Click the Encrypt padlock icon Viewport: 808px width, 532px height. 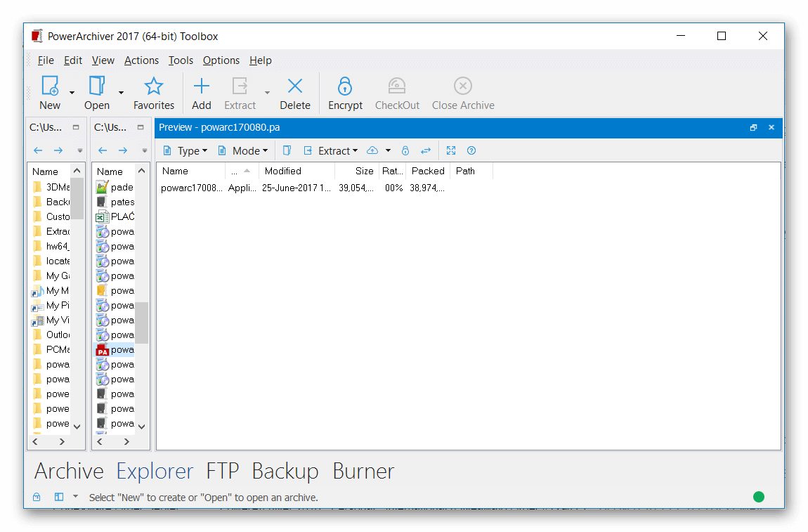(344, 86)
